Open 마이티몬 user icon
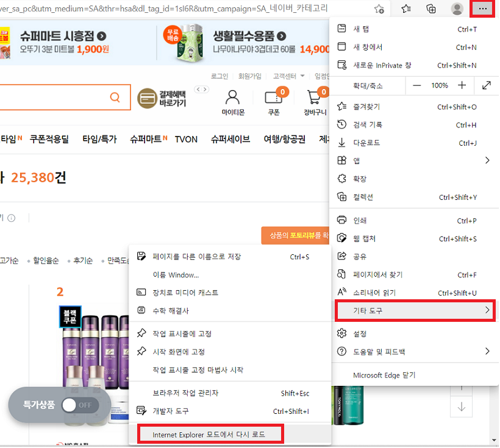Image resolution: width=500 pixels, height=448 pixels. pyautogui.click(x=233, y=103)
